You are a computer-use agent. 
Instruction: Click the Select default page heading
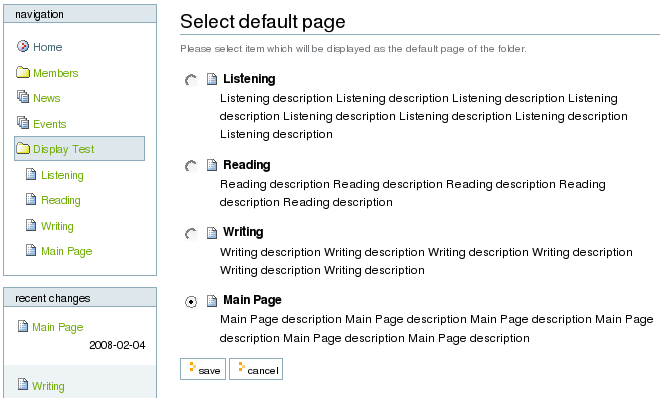click(263, 21)
